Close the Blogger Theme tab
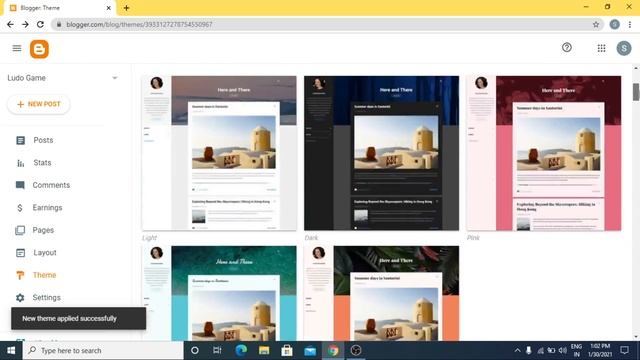This screenshot has height=360, width=640. [x=109, y=8]
